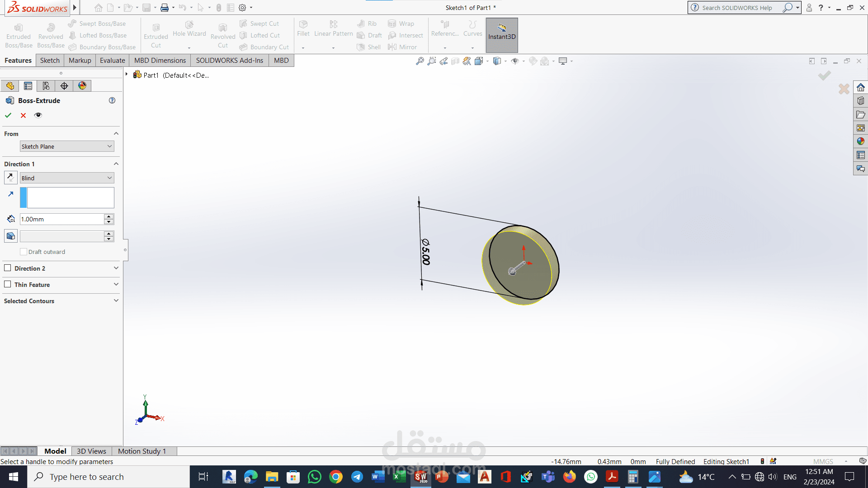Open the Blind end condition dropdown
The image size is (868, 488).
(x=67, y=178)
